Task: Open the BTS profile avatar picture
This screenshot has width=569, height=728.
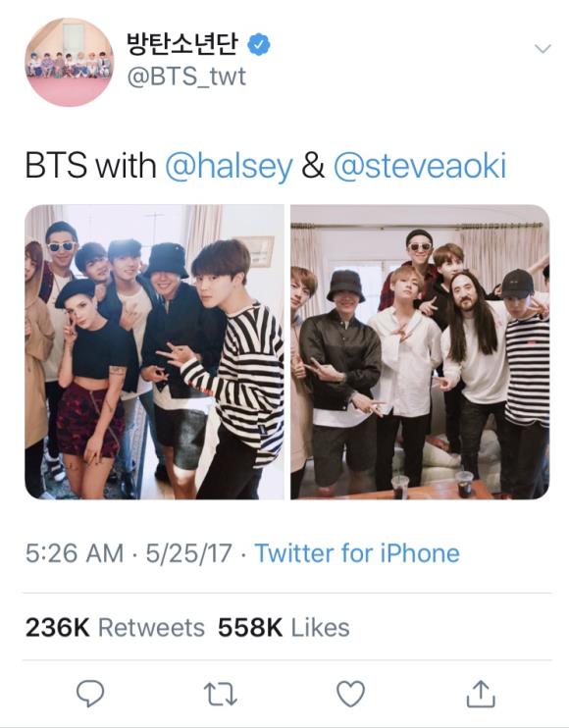Action: click(x=69, y=62)
